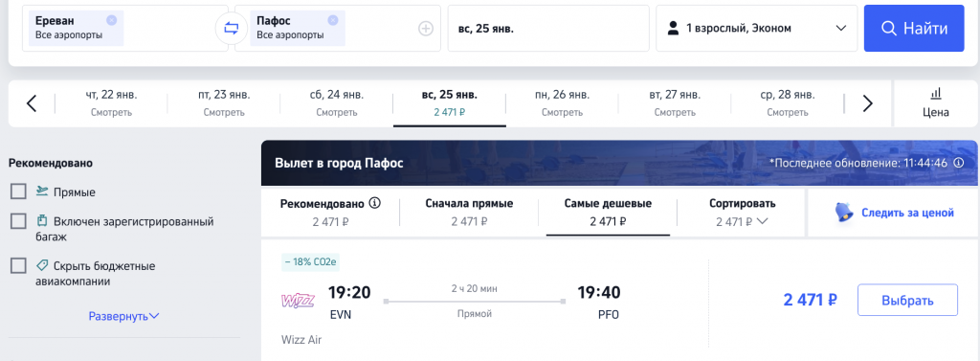980x361 pixels.
Task: Expand the Сортировать sort dropdown
Action: coord(743,213)
